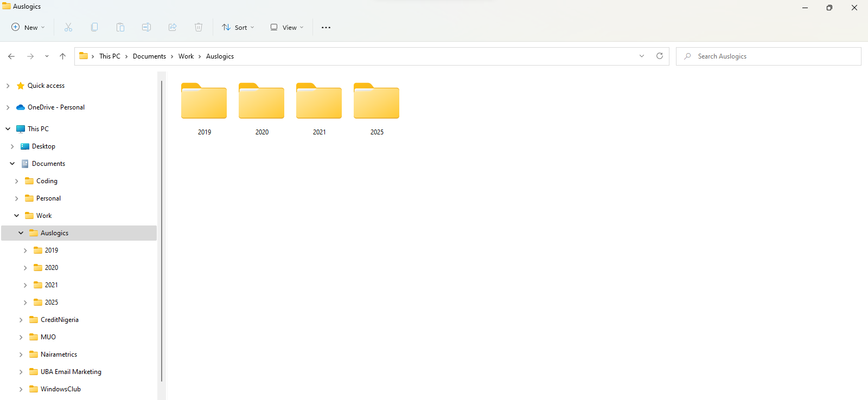Maximize the Auslogics window
The width and height of the screenshot is (868, 400).
pyautogui.click(x=829, y=8)
